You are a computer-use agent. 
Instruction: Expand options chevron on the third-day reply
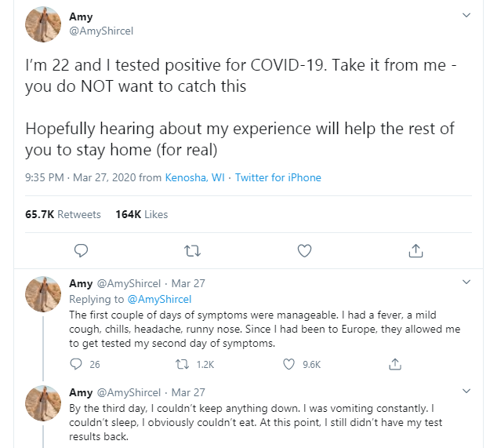pos(466,391)
